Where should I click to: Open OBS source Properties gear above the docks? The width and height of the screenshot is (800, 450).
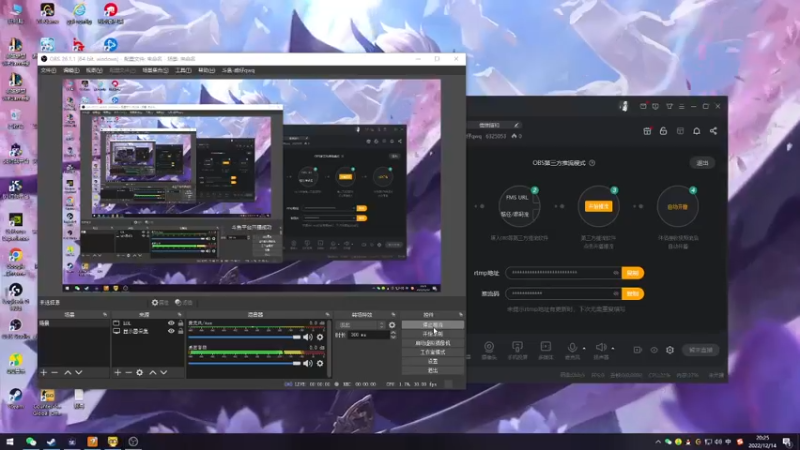(x=160, y=303)
